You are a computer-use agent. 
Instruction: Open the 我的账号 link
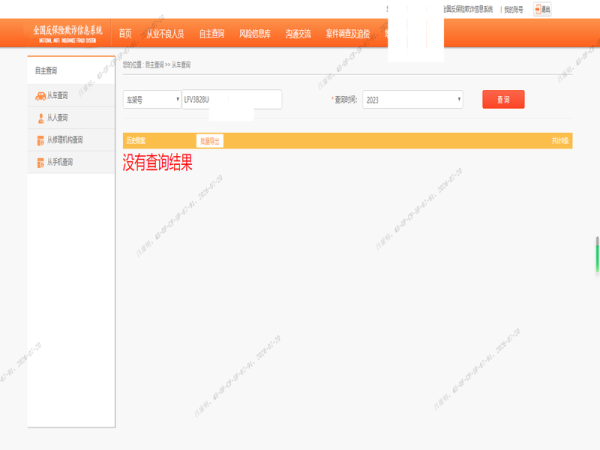point(513,10)
